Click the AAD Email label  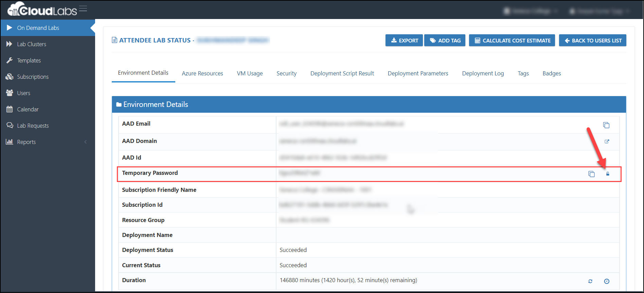coord(136,124)
